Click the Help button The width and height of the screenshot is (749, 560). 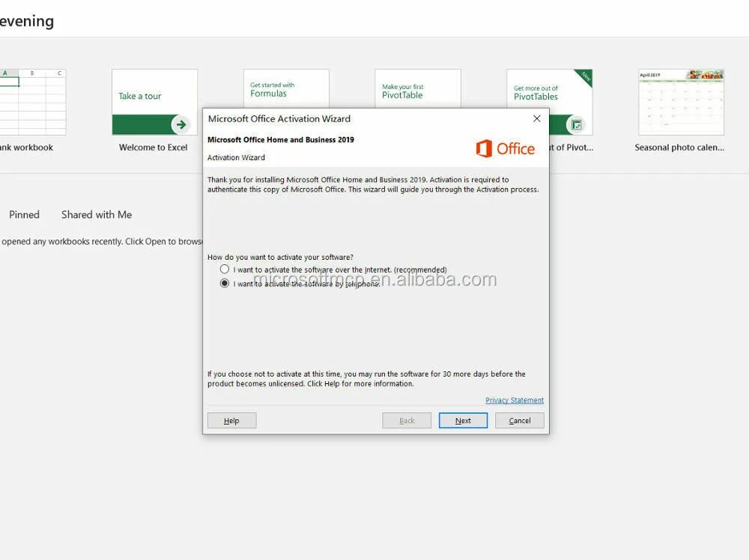[231, 420]
